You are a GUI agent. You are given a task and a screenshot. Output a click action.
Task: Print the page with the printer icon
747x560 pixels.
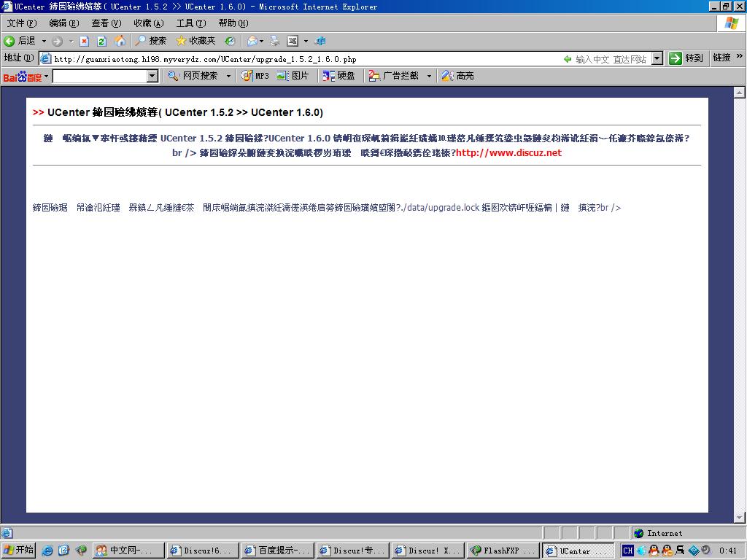point(275,41)
